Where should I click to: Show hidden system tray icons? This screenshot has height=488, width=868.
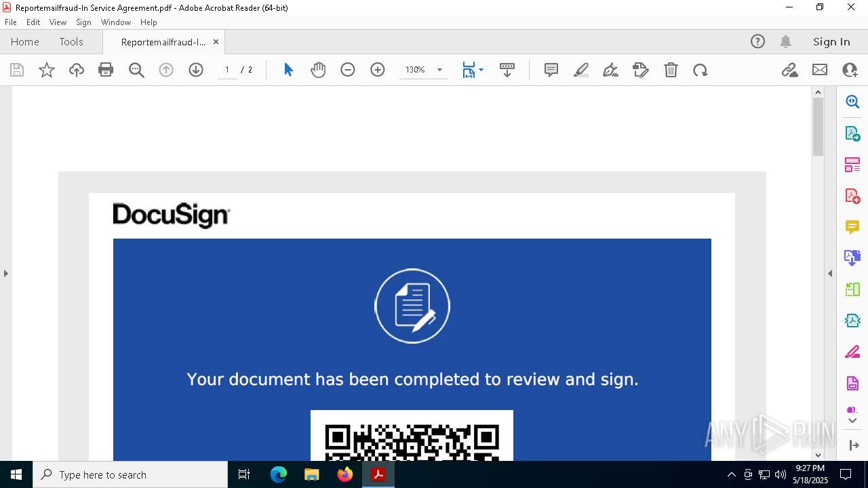coord(731,474)
